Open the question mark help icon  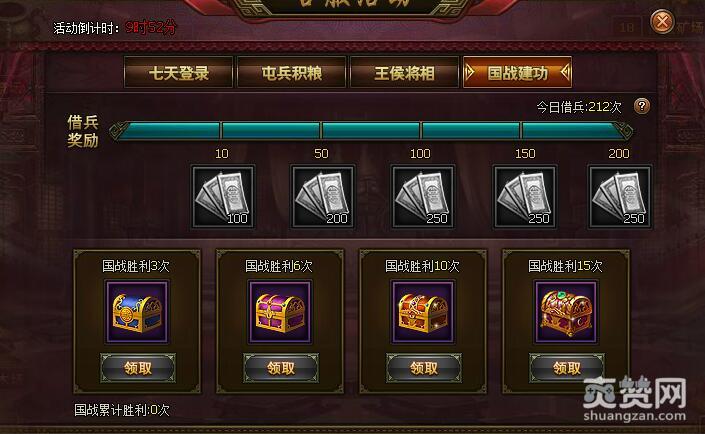pyautogui.click(x=642, y=106)
